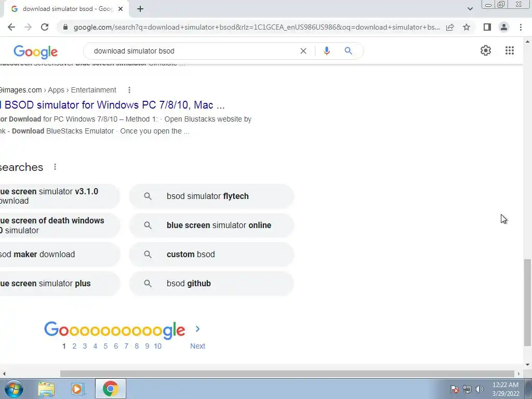Click the horizontal scrollbar thumb

(x=287, y=374)
